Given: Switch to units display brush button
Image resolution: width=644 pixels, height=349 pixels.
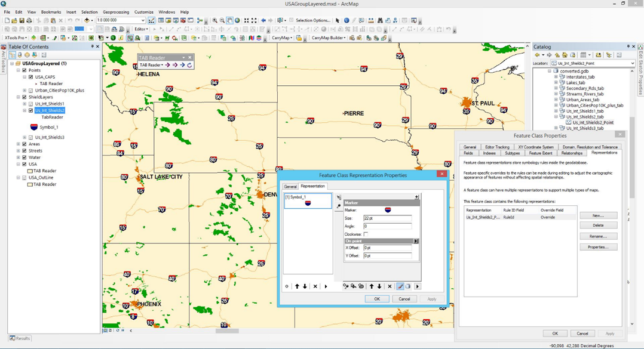Looking at the screenshot, I should [400, 286].
